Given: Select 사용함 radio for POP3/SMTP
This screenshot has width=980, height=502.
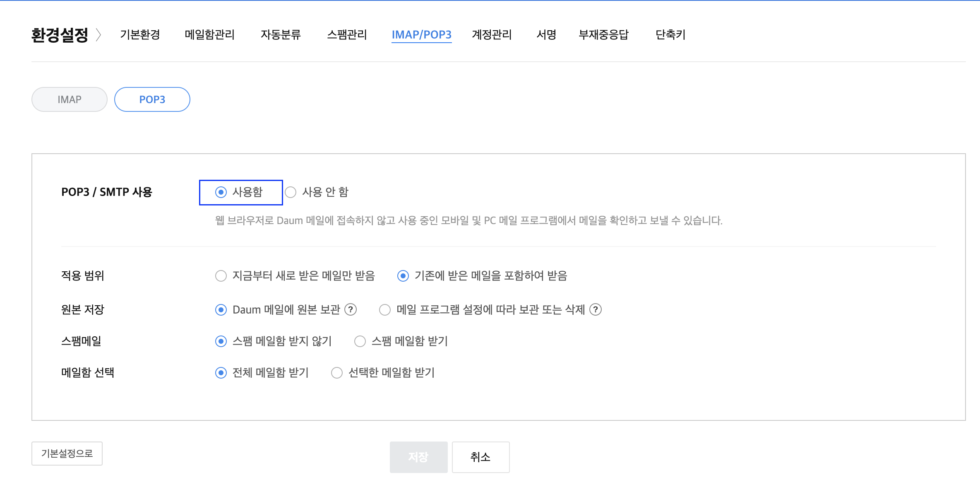Looking at the screenshot, I should click(221, 192).
